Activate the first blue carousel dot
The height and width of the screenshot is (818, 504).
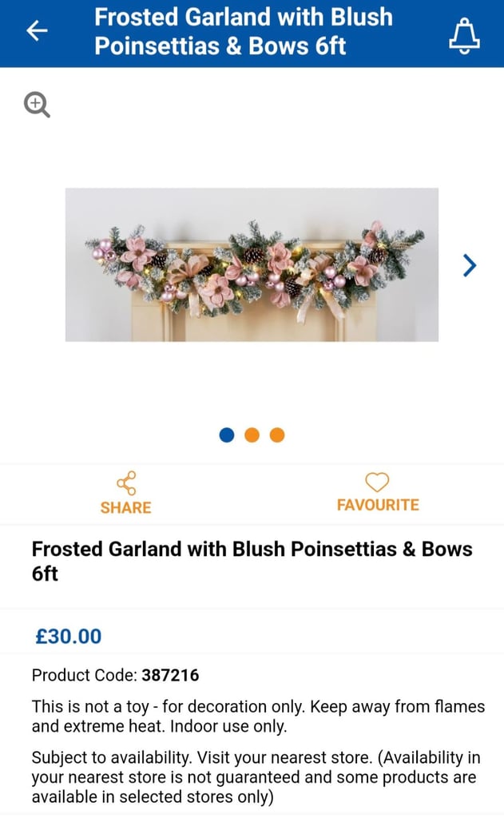[x=228, y=435]
